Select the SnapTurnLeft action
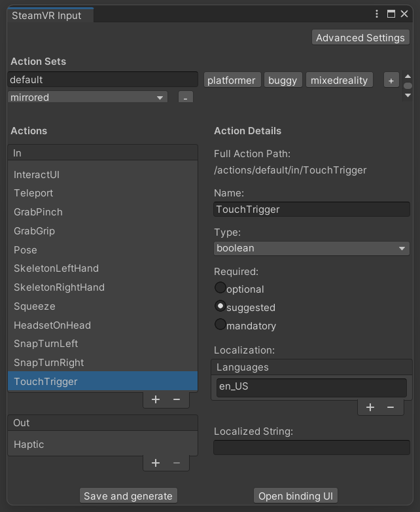The image size is (420, 512). (x=103, y=344)
